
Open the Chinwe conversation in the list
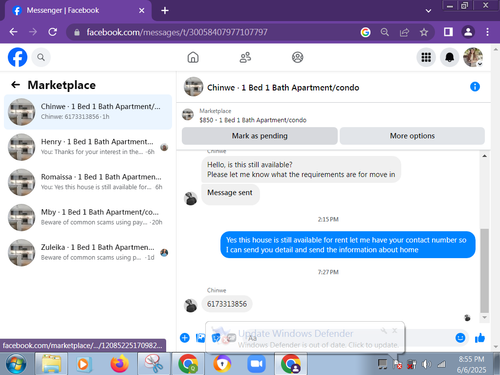click(88, 112)
